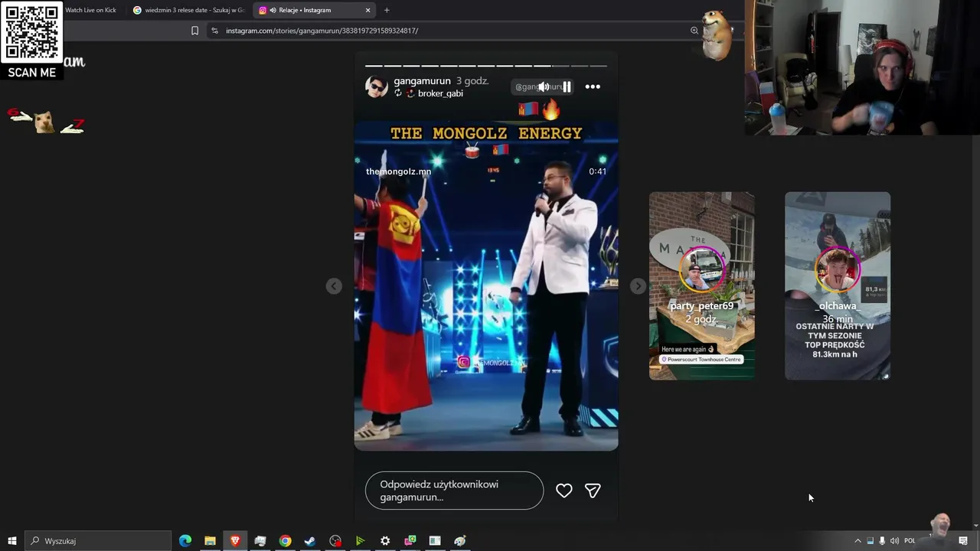The image size is (980, 551).
Task: Close the Relacje Instagram tab
Action: (367, 10)
